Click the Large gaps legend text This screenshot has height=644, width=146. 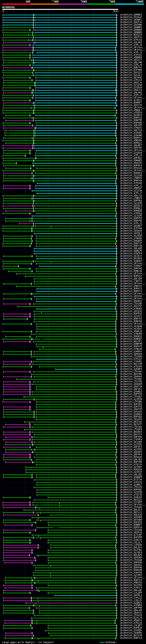click(28, 642)
